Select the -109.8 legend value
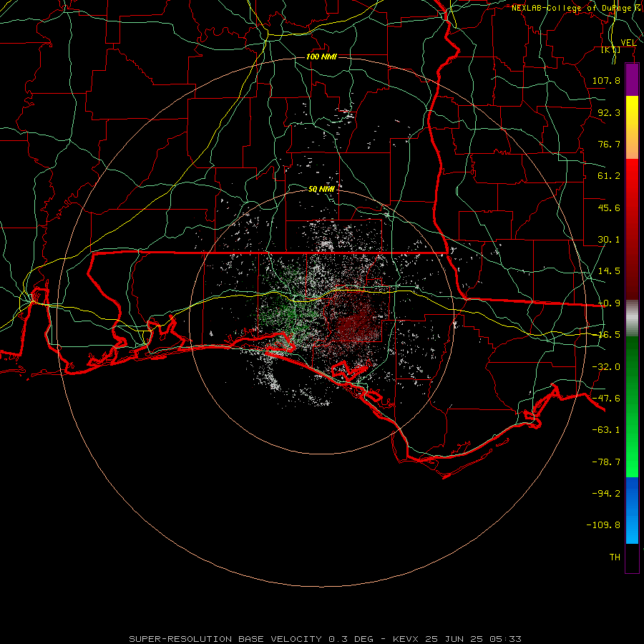 click(603, 525)
